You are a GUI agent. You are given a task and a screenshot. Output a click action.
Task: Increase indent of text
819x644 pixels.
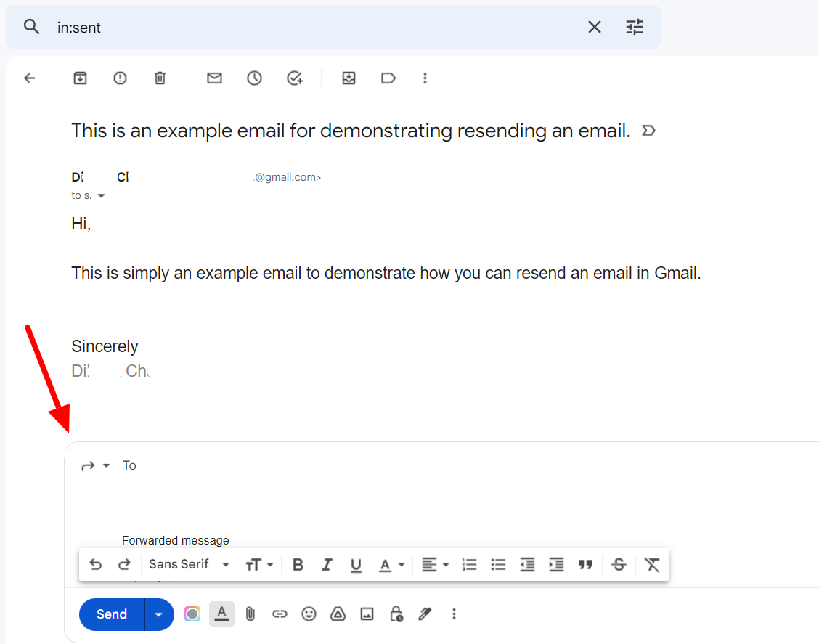coord(556,565)
